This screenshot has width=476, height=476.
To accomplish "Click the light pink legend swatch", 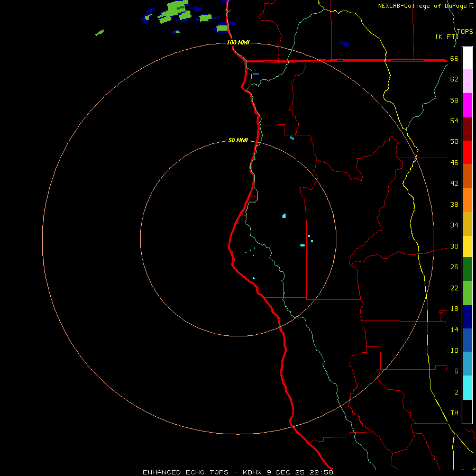I will [x=467, y=81].
